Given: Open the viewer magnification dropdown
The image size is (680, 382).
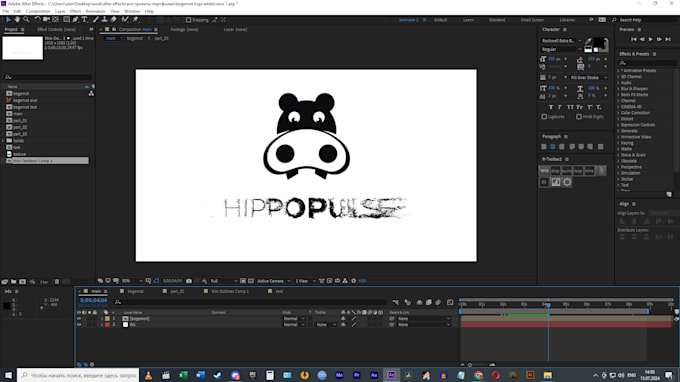Looking at the screenshot, I should click(132, 281).
